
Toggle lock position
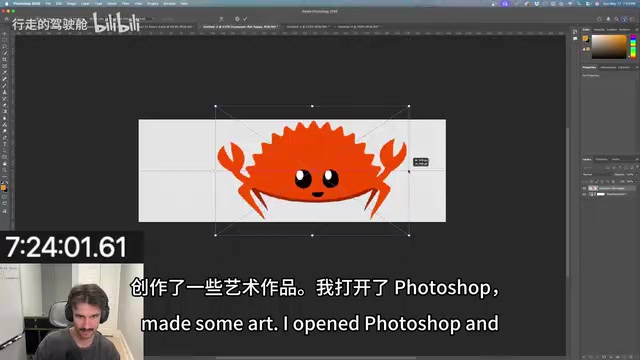point(601,181)
